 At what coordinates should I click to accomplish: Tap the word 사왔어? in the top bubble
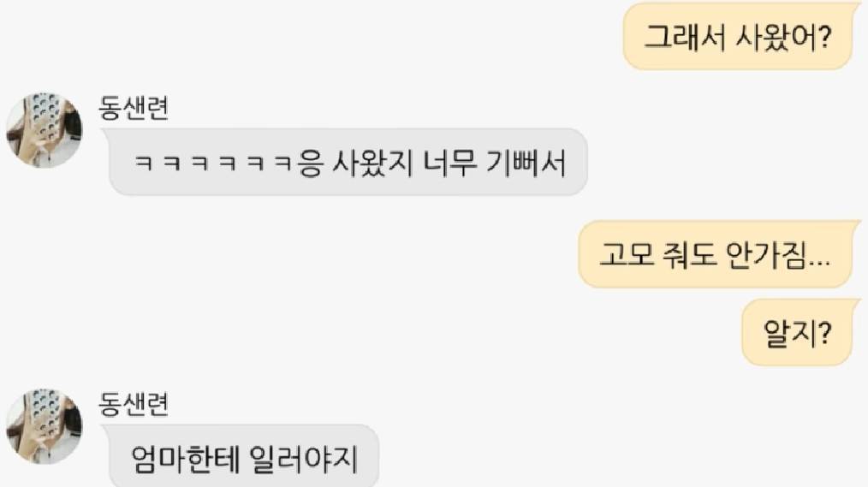784,37
